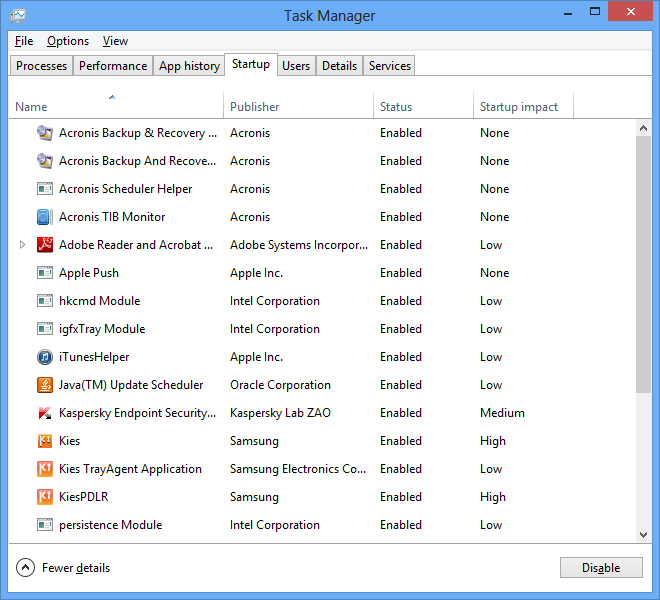Click the Kies TrayAgent Application icon
The height and width of the screenshot is (600, 660).
[44, 469]
